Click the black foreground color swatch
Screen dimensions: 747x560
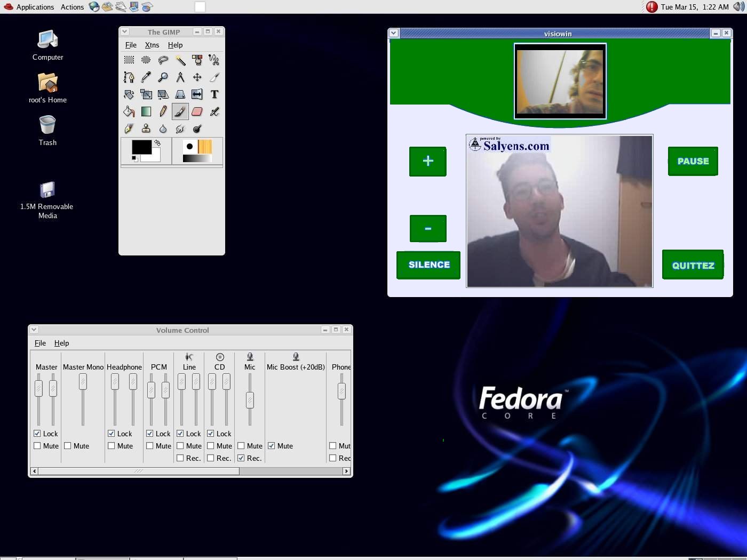(x=141, y=147)
